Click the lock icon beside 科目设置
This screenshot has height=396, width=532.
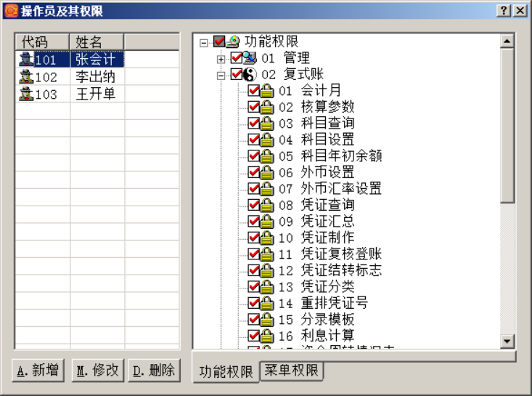pos(267,140)
